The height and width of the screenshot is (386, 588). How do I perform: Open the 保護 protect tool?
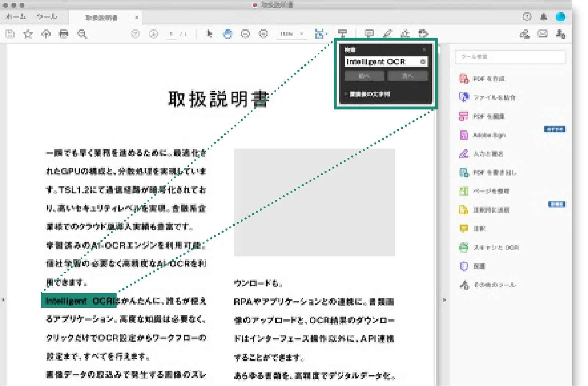[472, 266]
